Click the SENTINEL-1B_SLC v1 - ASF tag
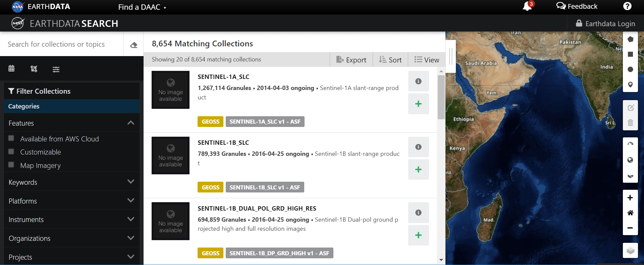Image resolution: width=644 pixels, height=265 pixels. tap(265, 187)
